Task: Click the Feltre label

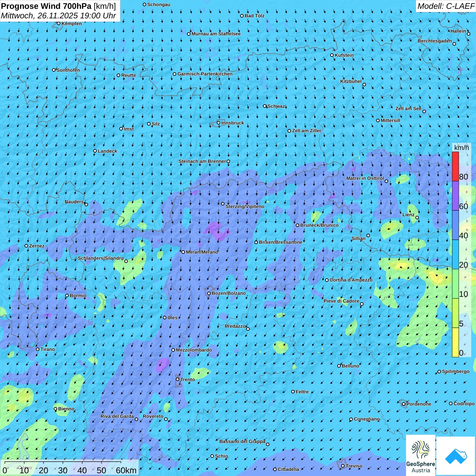Action: pos(302,392)
